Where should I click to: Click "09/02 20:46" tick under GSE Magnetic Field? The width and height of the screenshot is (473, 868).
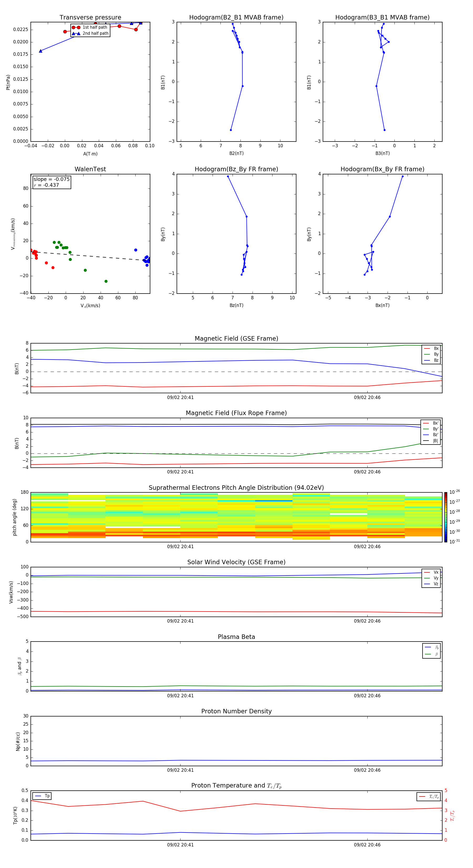[x=367, y=398]
